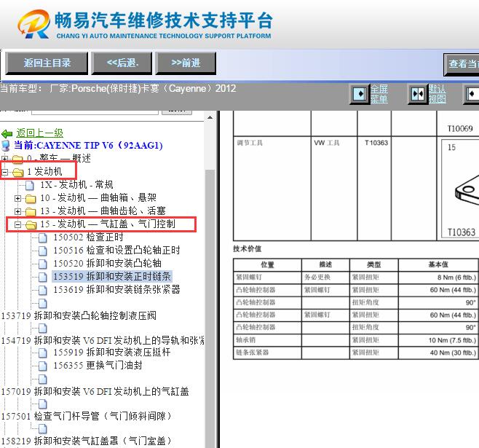Click the 返回主目录 button
479x448 pixels.
[x=47, y=63]
